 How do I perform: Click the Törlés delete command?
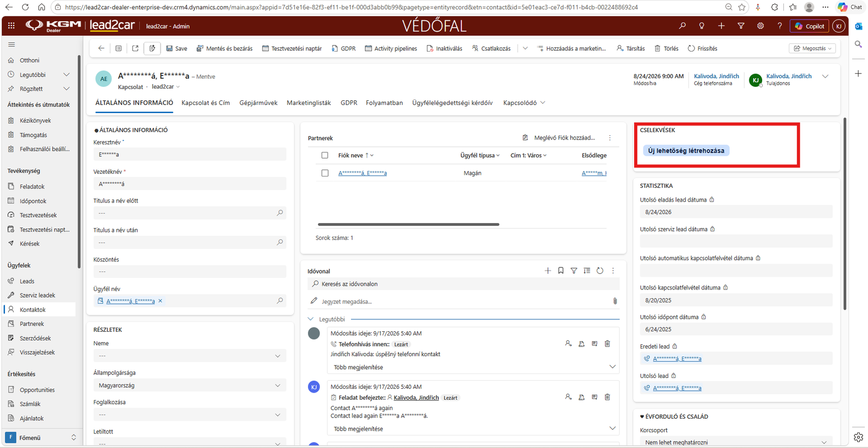point(666,48)
